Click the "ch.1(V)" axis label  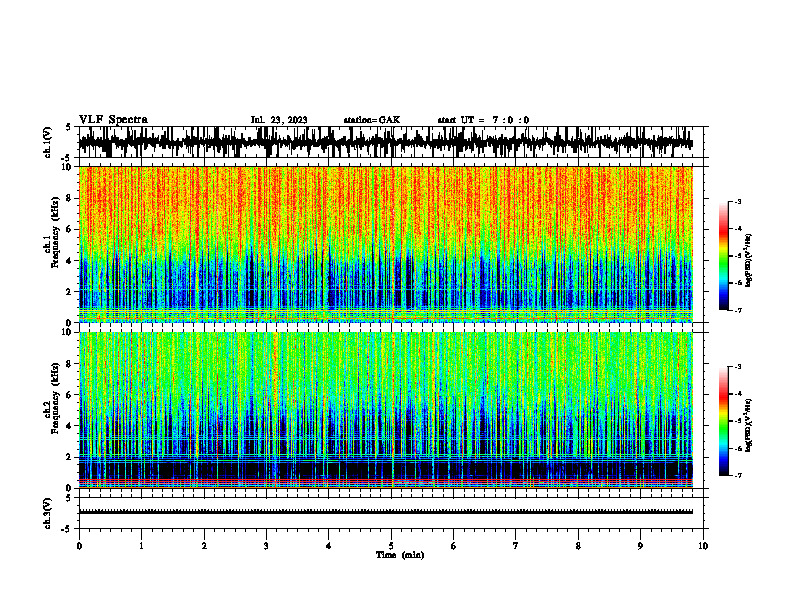pyautogui.click(x=48, y=142)
